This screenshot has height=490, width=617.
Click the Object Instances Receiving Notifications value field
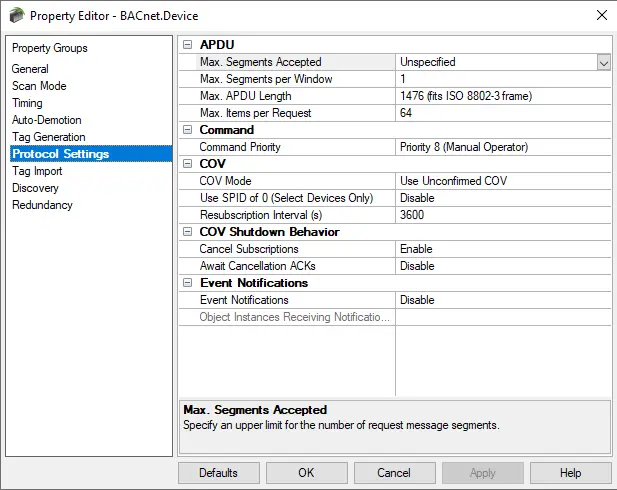click(x=503, y=317)
